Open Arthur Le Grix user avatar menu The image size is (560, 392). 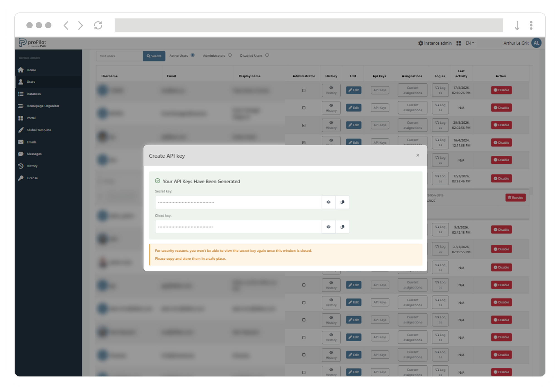click(x=536, y=43)
